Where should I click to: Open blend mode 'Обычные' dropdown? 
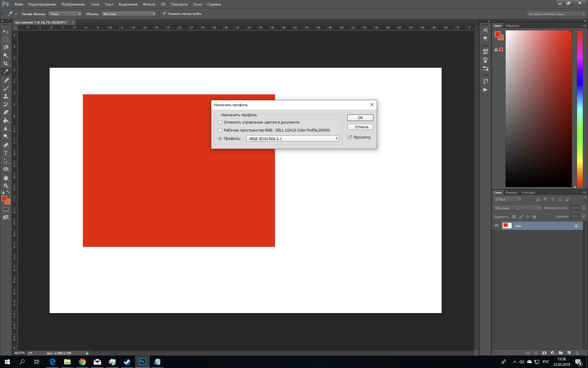pyautogui.click(x=518, y=208)
